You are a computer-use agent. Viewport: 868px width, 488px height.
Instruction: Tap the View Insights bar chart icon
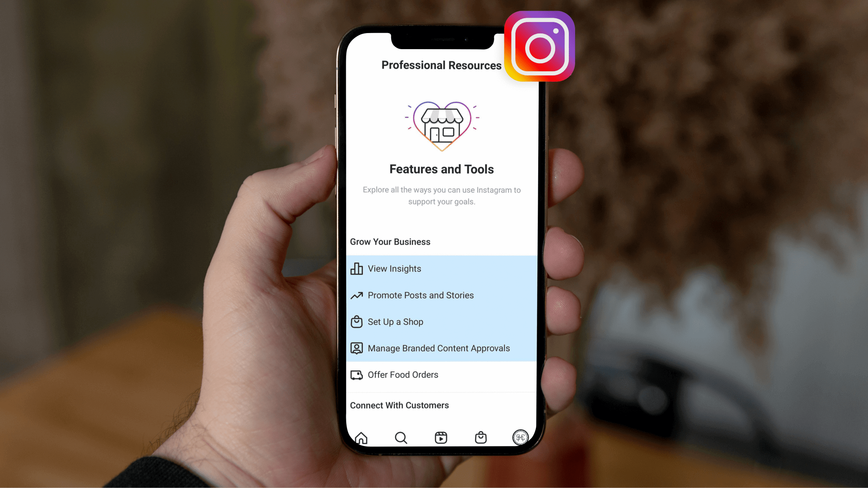tap(356, 268)
